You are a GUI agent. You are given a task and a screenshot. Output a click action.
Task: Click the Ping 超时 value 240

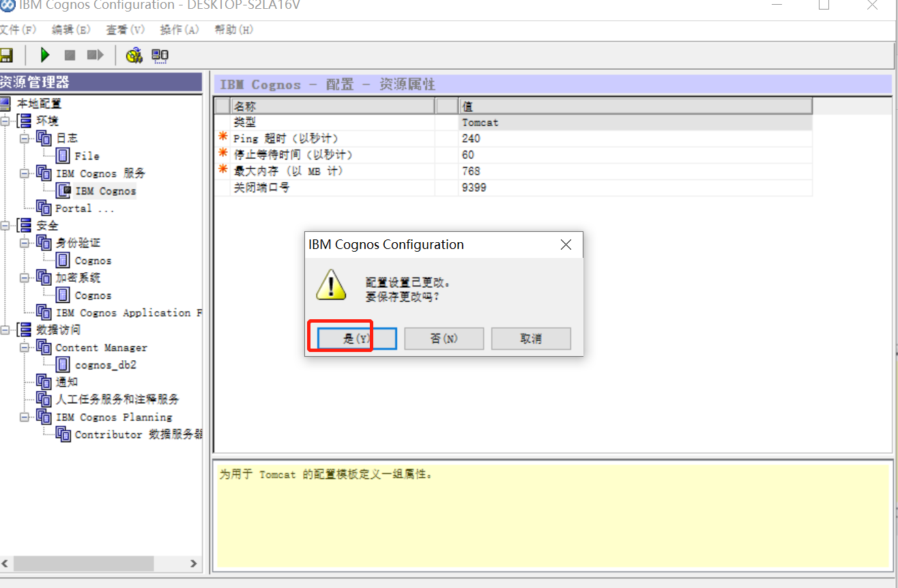pos(635,138)
